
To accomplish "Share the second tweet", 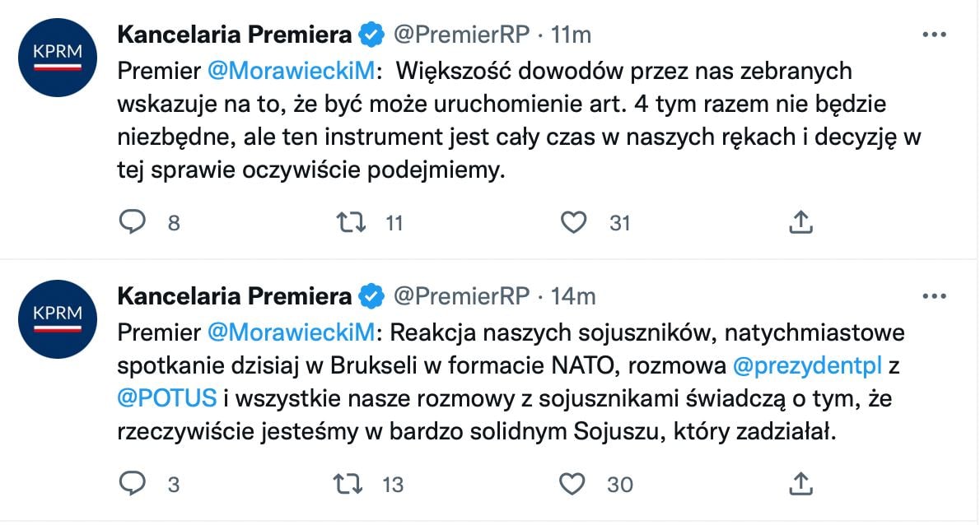I will pos(801,484).
